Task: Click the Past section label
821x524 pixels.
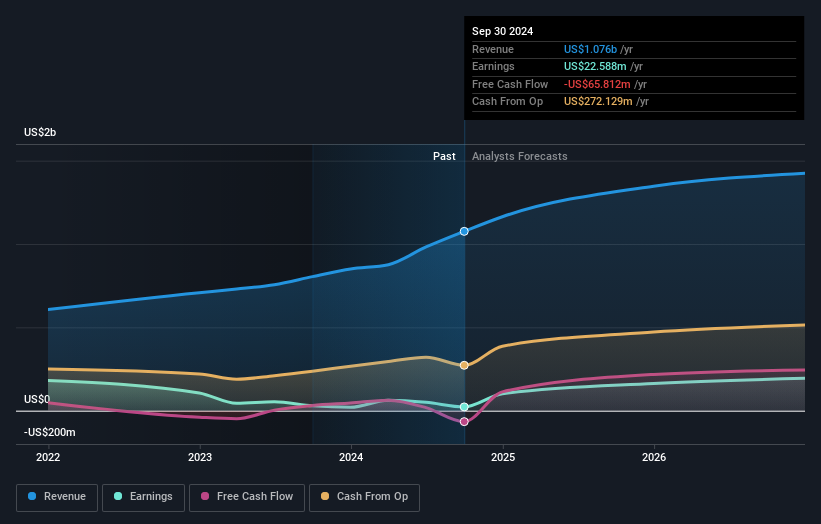Action: coord(444,156)
